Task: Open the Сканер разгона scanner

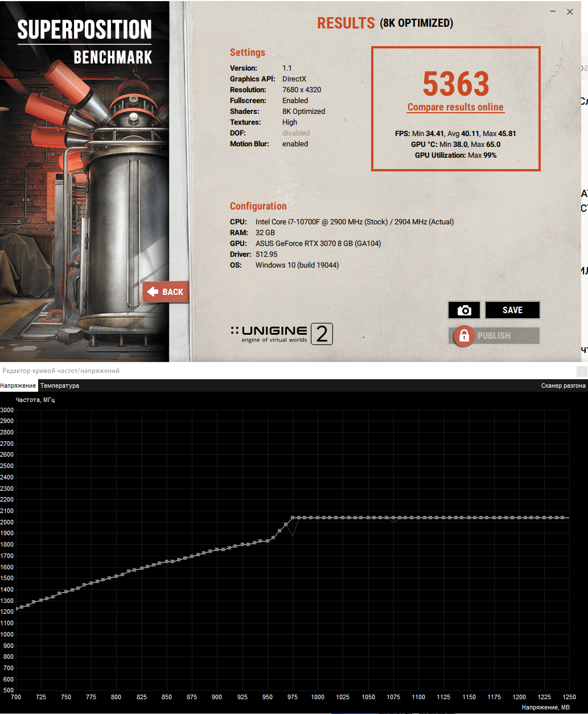Action: tap(563, 385)
